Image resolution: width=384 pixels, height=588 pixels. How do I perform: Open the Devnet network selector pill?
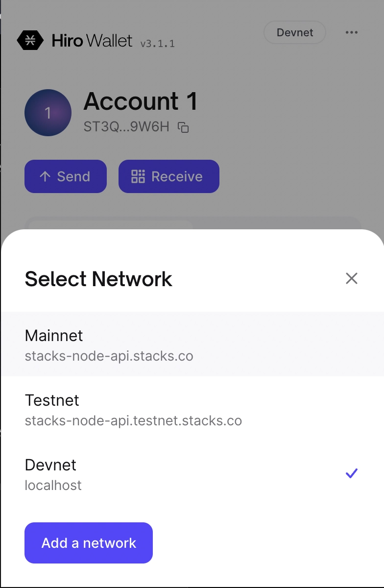[295, 32]
